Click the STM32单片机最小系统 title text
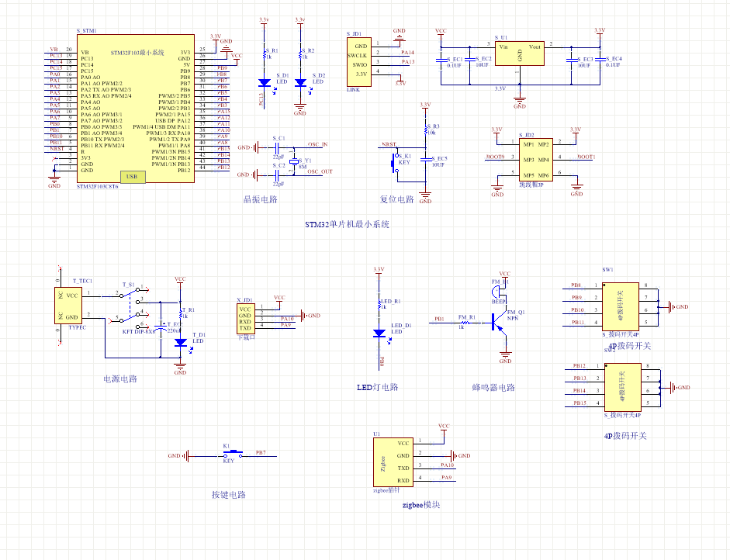Image resolution: width=730 pixels, height=560 pixels. click(x=348, y=225)
